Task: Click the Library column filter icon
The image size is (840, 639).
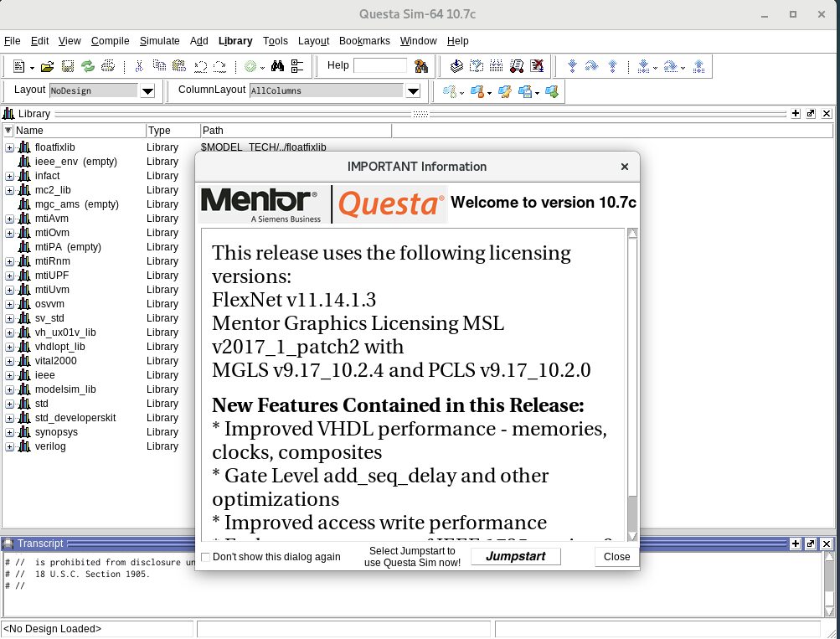Action: click(x=8, y=130)
